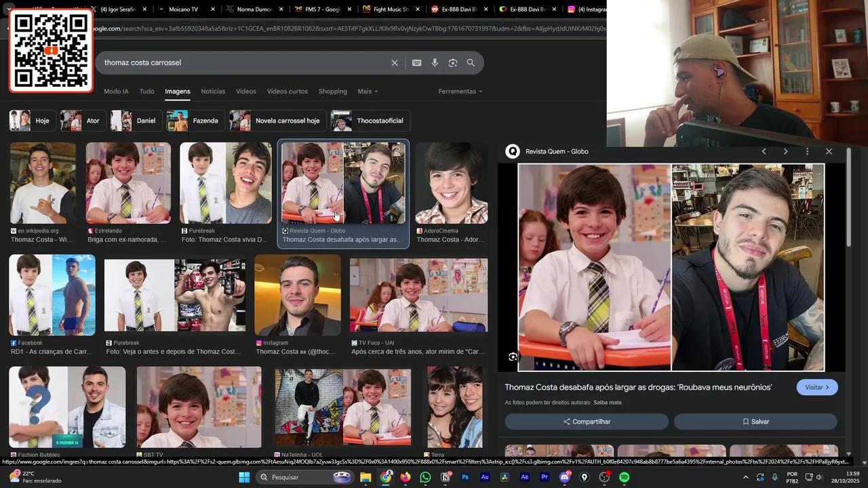Screen dimensions: 868x488
Task: Launch Adobe Audition from taskbar
Action: point(485,477)
